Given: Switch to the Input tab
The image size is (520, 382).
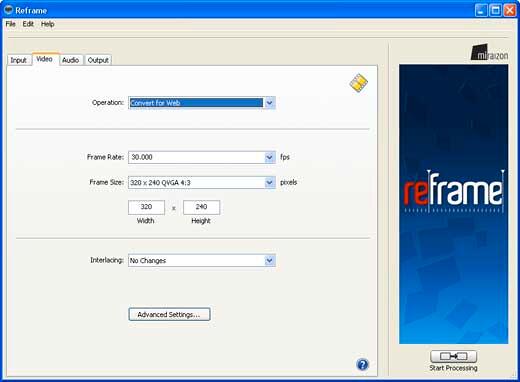Looking at the screenshot, I should coord(18,60).
